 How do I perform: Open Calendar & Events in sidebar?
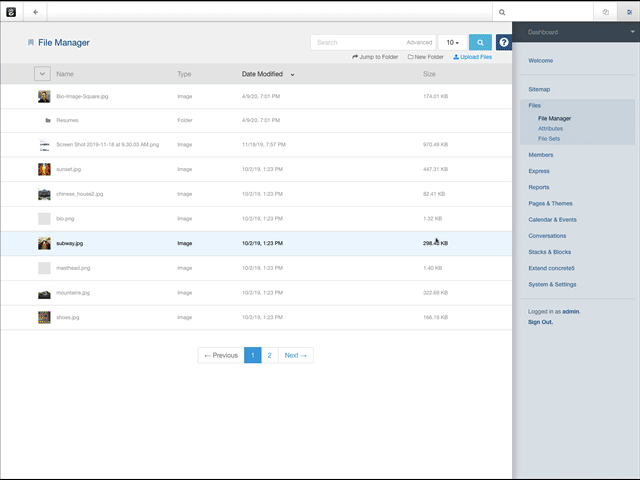[x=552, y=220]
